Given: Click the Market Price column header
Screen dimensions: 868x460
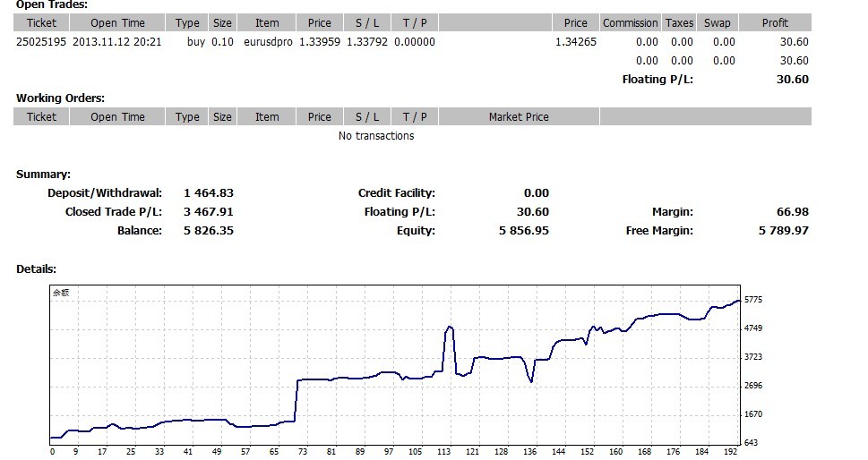Looking at the screenshot, I should [x=519, y=117].
